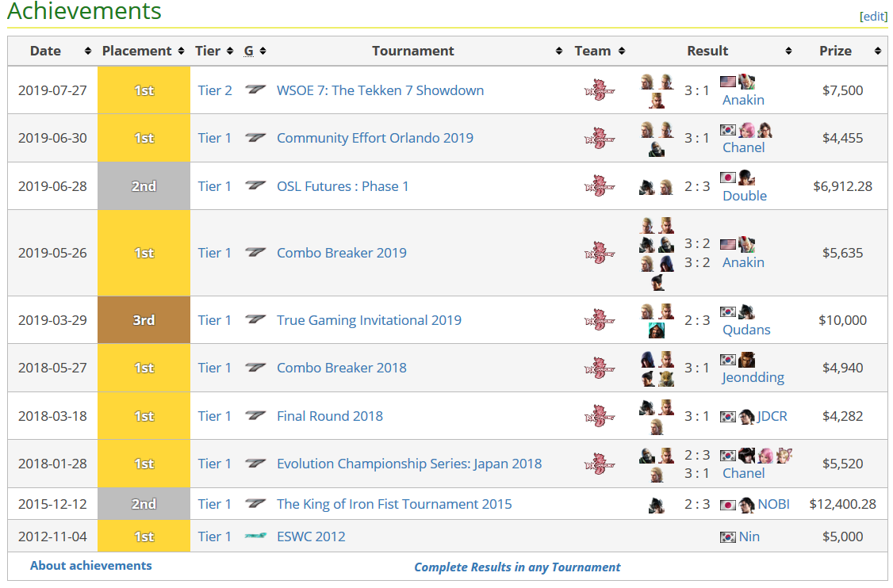893x588 pixels.
Task: Open Complete Results in any Tournament
Action: coord(517,567)
